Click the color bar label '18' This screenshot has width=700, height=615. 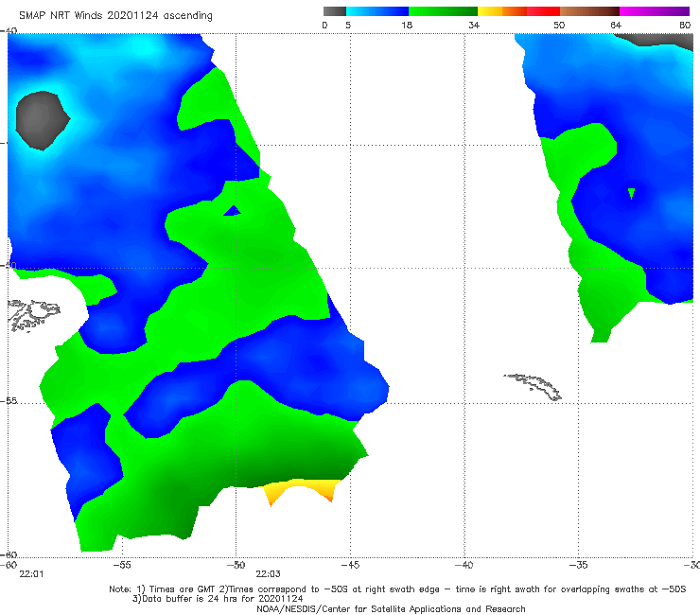(x=407, y=25)
